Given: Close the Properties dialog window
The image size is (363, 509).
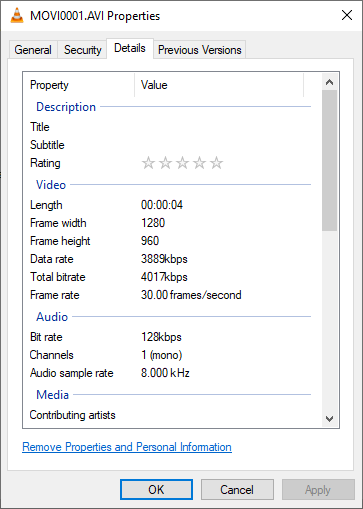Looking at the screenshot, I should [347, 15].
